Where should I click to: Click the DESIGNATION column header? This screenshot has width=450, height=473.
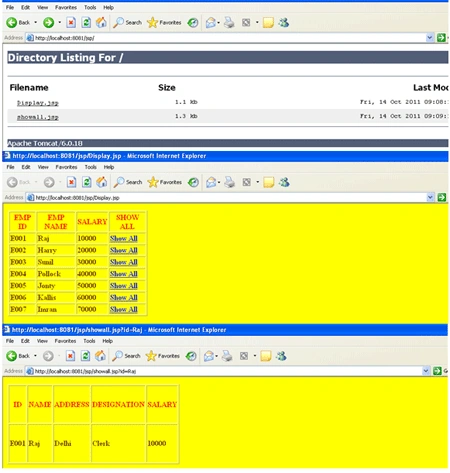coord(118,404)
